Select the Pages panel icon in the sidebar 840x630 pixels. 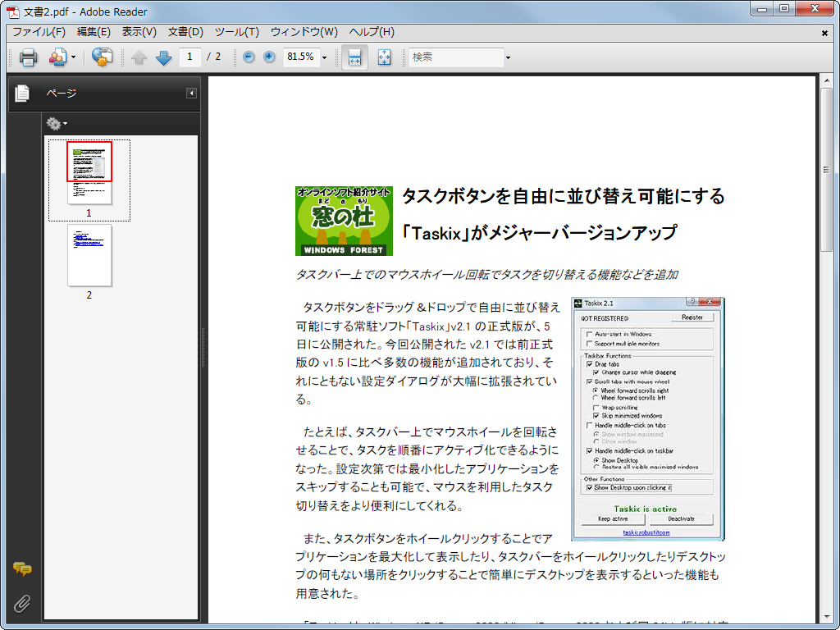point(21,93)
